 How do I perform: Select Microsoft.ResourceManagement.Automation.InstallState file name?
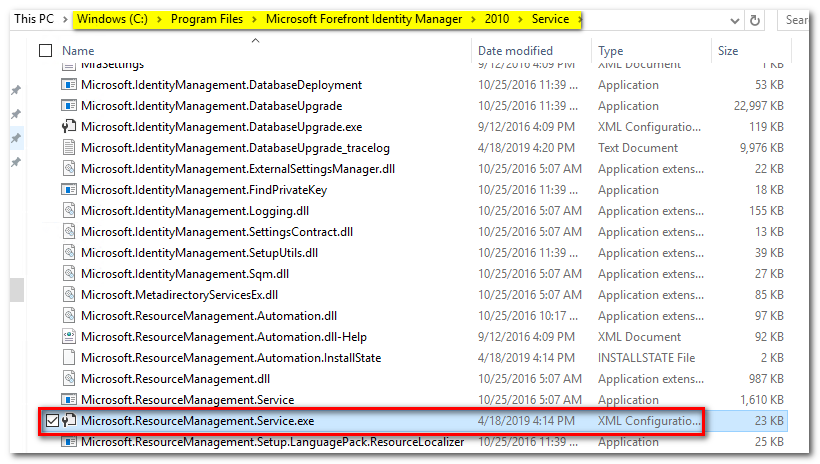pyautogui.click(x=231, y=358)
